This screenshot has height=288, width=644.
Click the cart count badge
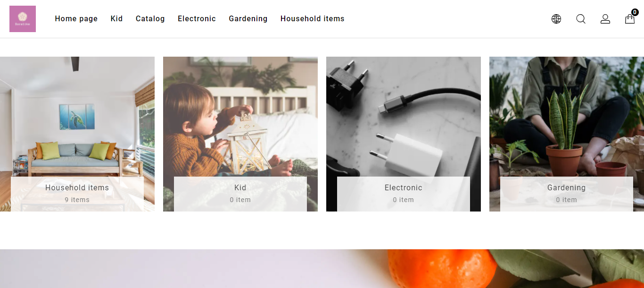[635, 12]
